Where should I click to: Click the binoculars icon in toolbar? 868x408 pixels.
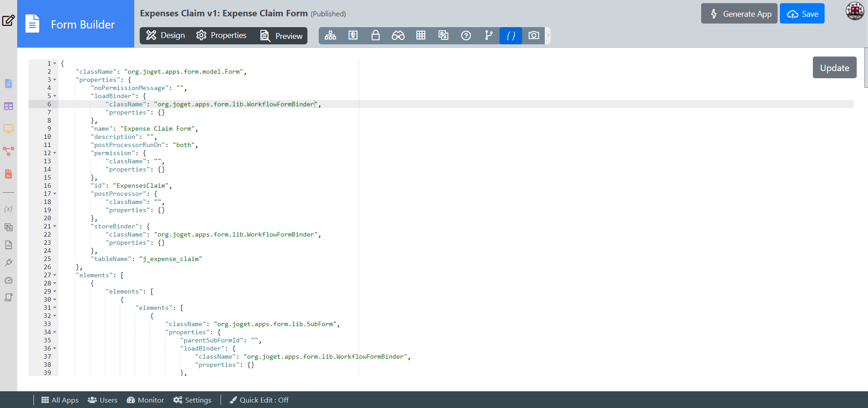398,36
